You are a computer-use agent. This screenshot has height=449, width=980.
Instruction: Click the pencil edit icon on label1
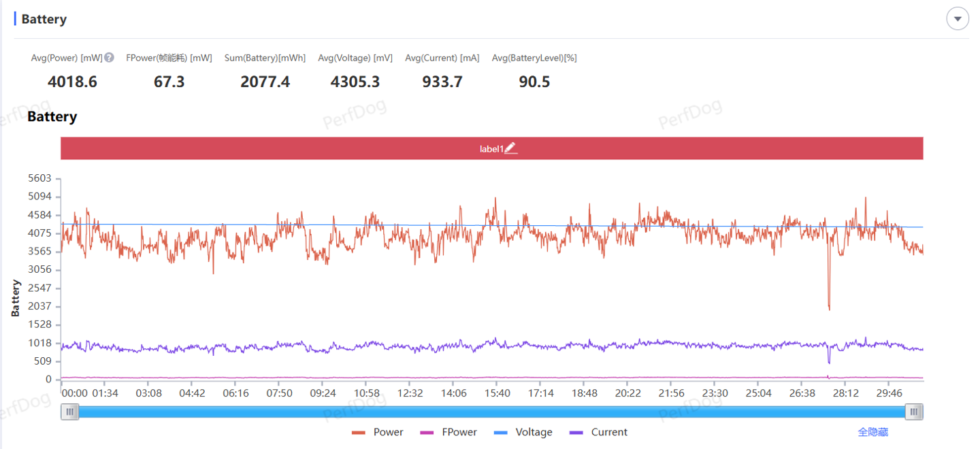[x=510, y=148]
